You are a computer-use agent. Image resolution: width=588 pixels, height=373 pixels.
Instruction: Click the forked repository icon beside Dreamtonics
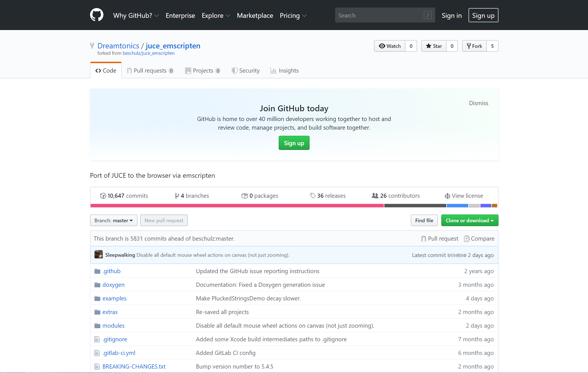coord(92,46)
